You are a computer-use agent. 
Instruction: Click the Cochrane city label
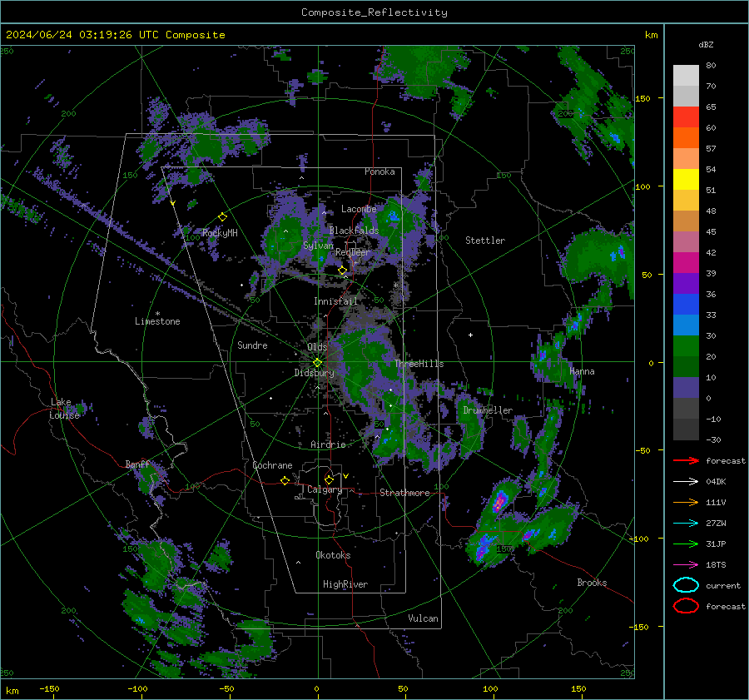point(272,465)
